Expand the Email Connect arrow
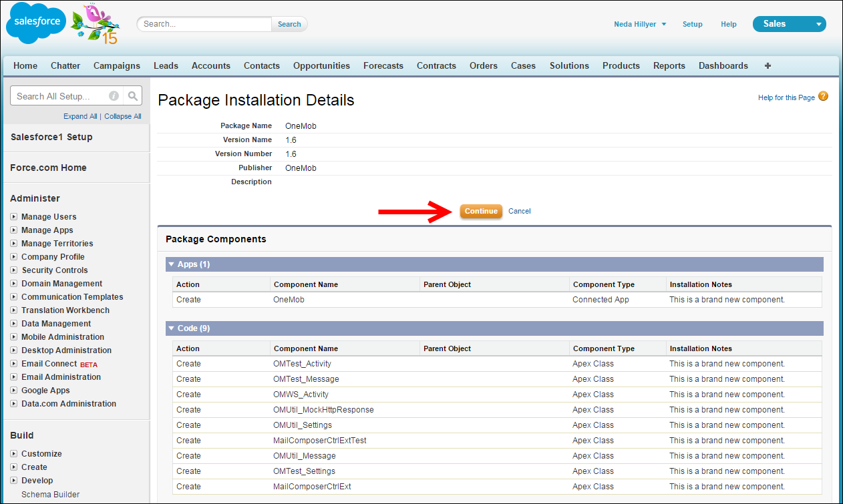 pos(14,364)
